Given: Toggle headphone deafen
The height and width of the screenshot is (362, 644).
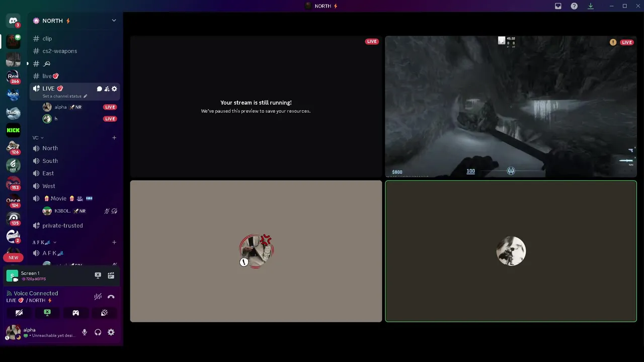Looking at the screenshot, I should pyautogui.click(x=98, y=332).
